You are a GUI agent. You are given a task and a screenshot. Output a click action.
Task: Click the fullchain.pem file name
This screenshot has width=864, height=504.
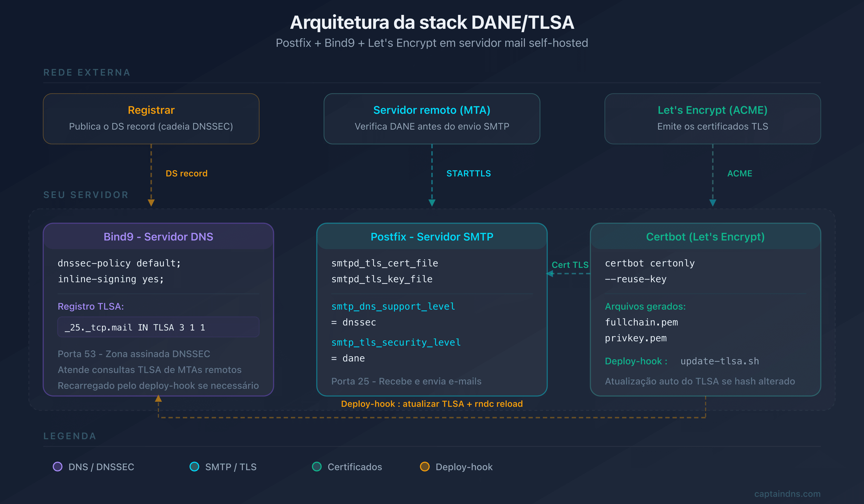pyautogui.click(x=642, y=322)
